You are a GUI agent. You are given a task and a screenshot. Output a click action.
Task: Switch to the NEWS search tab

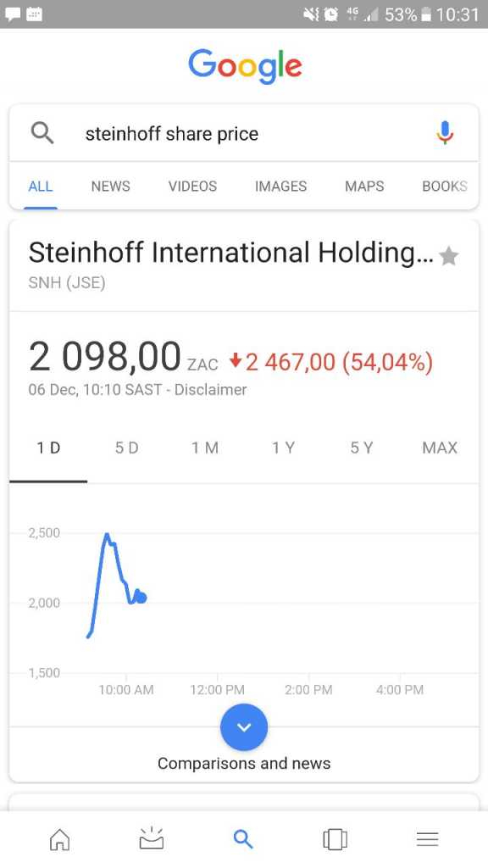point(111,186)
